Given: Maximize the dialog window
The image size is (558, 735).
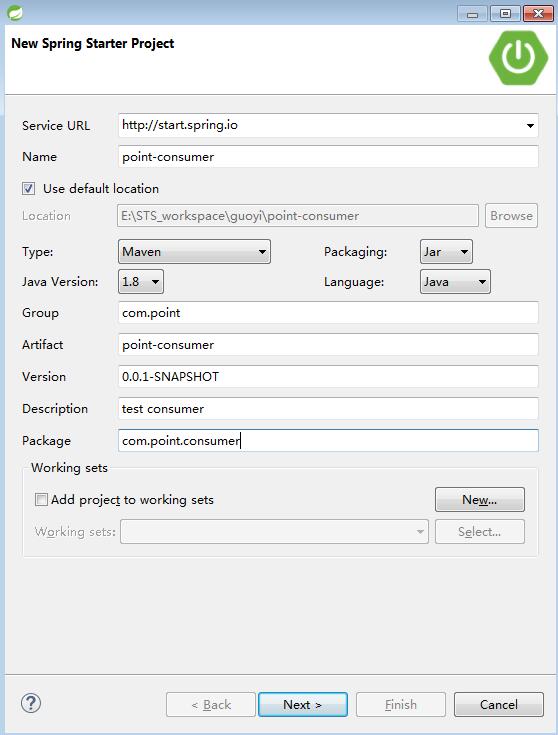Looking at the screenshot, I should point(505,14).
